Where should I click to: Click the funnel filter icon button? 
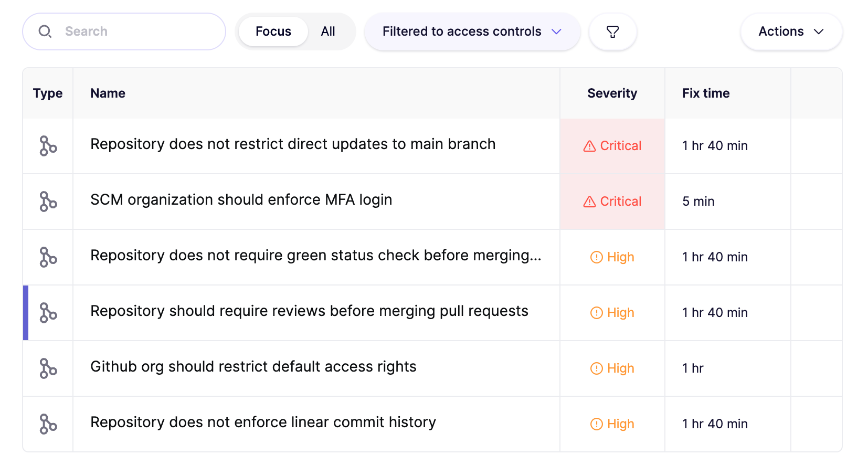coord(612,31)
